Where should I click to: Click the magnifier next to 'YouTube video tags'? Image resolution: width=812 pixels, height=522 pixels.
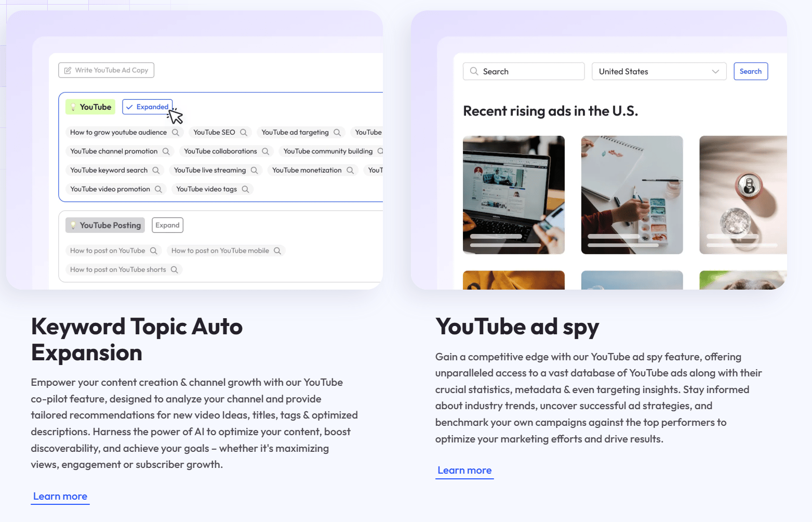[x=245, y=189]
